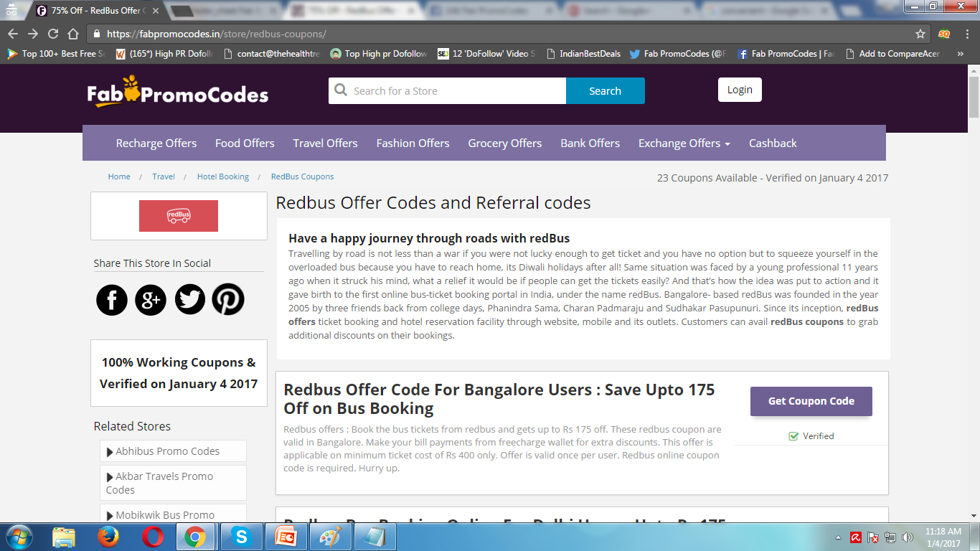The image size is (980, 551).
Task: Launch Firefox from taskbar
Action: tap(108, 537)
